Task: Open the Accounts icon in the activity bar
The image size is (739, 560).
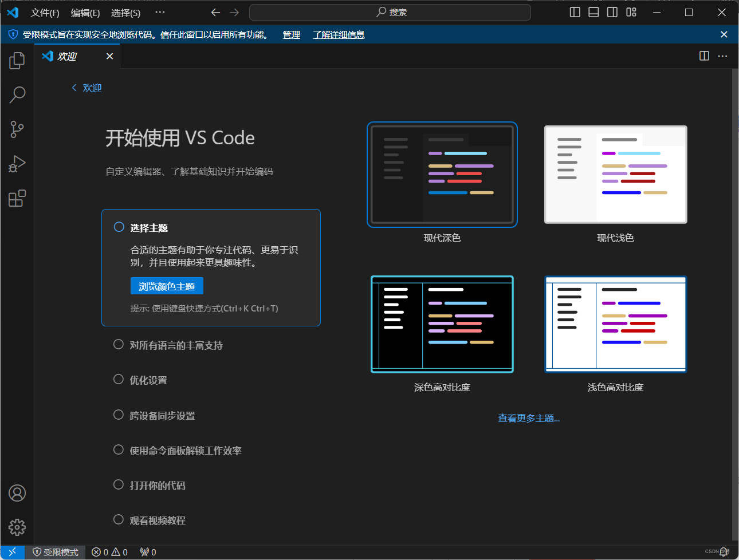Action: 17,493
